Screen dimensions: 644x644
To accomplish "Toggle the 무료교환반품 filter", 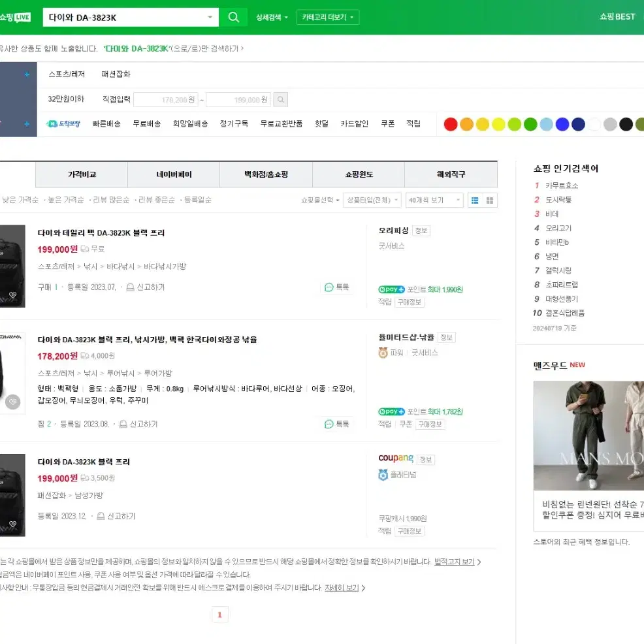I will (x=282, y=123).
